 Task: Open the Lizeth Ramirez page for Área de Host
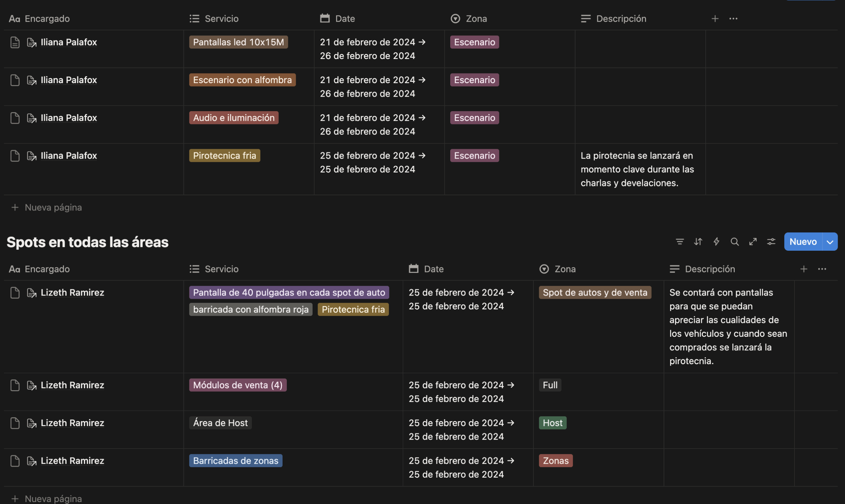[72, 423]
